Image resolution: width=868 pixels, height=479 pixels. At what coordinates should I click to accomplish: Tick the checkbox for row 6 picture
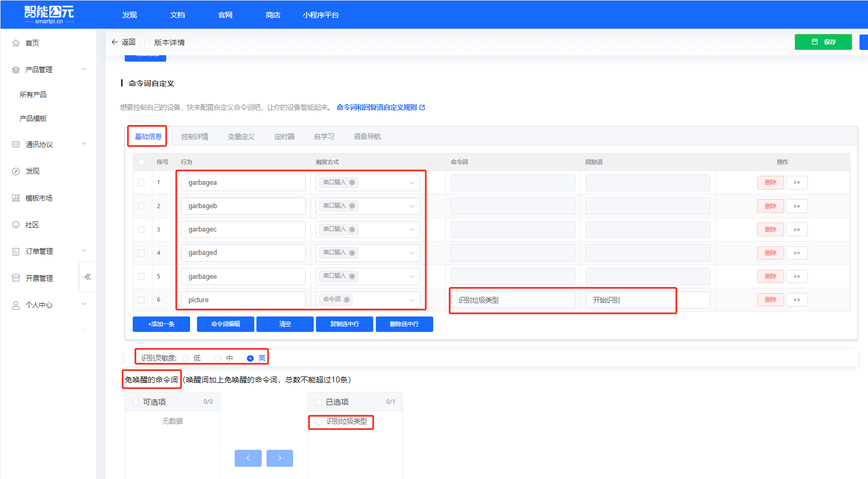(x=141, y=300)
